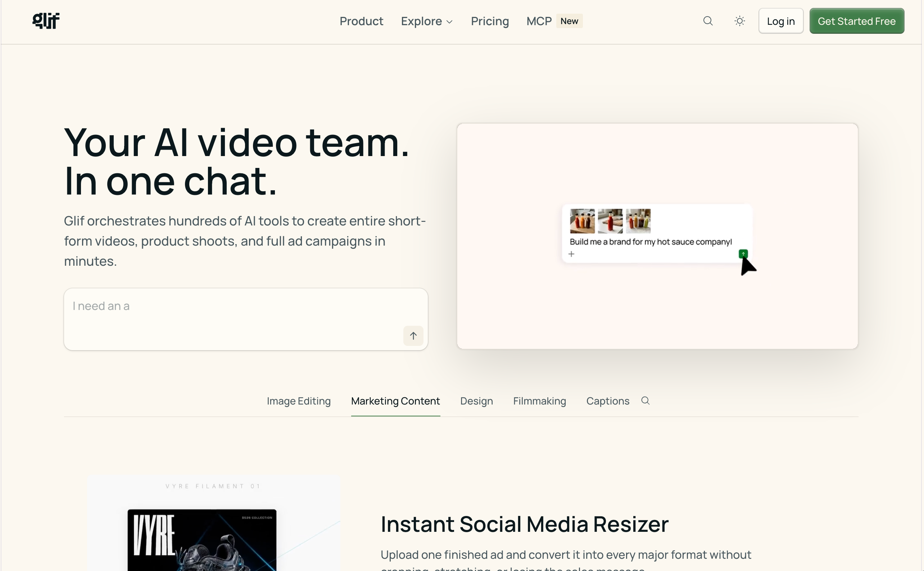The width and height of the screenshot is (924, 571).
Task: Click 'Build me a brand' demo text
Action: click(651, 242)
